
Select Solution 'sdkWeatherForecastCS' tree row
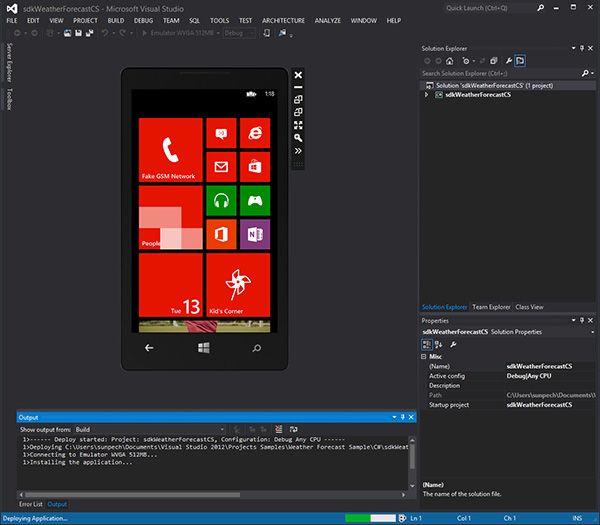507,85
